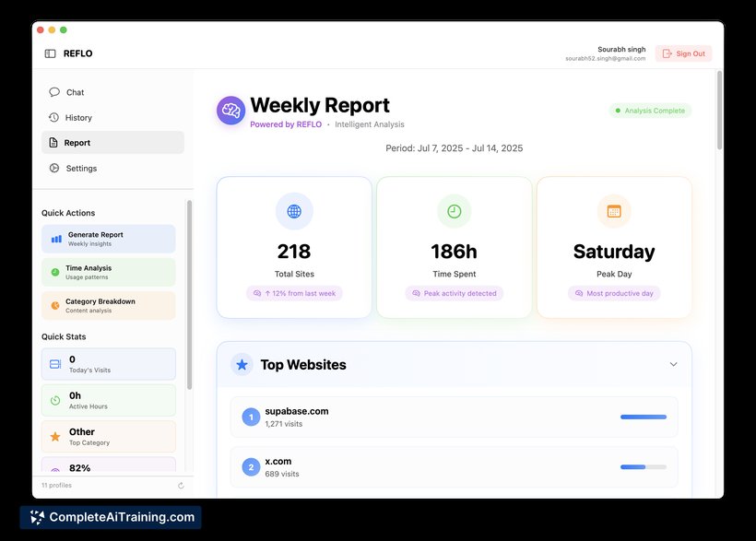Click the supabase.com visits progress bar
Screen dimensions: 756x541
[644, 418]
